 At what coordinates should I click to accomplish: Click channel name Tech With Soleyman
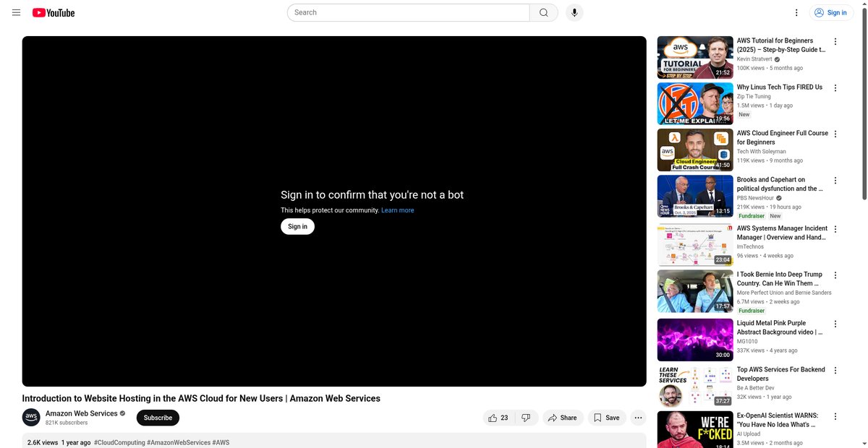762,152
